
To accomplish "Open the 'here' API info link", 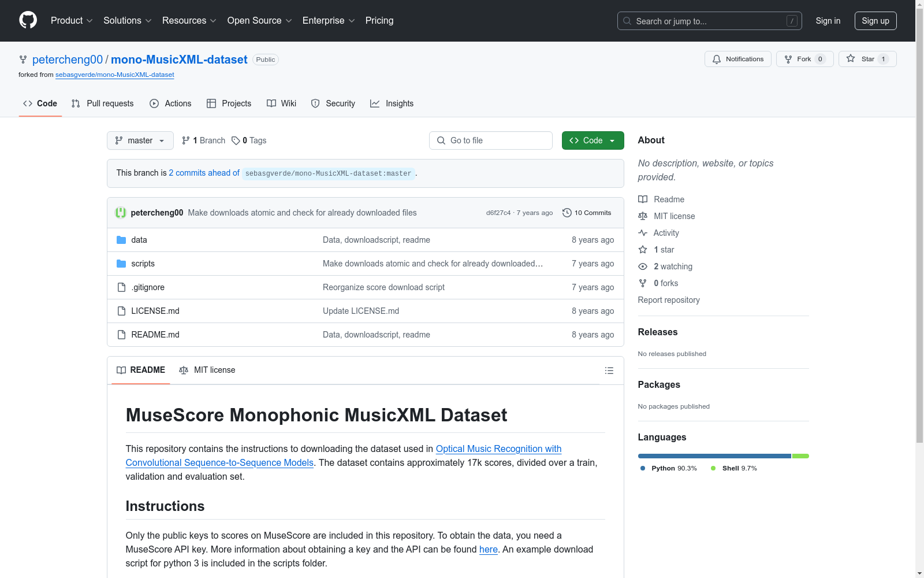I will pos(489,549).
